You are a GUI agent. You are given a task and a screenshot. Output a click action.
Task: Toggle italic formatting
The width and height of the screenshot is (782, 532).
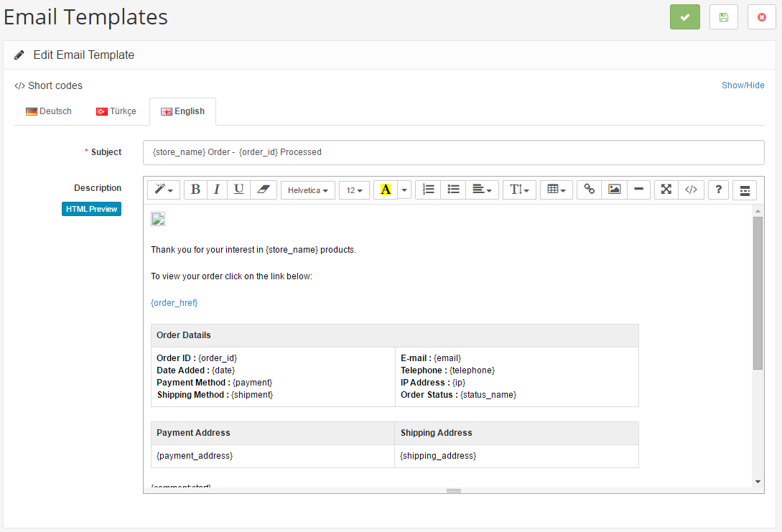coord(217,190)
